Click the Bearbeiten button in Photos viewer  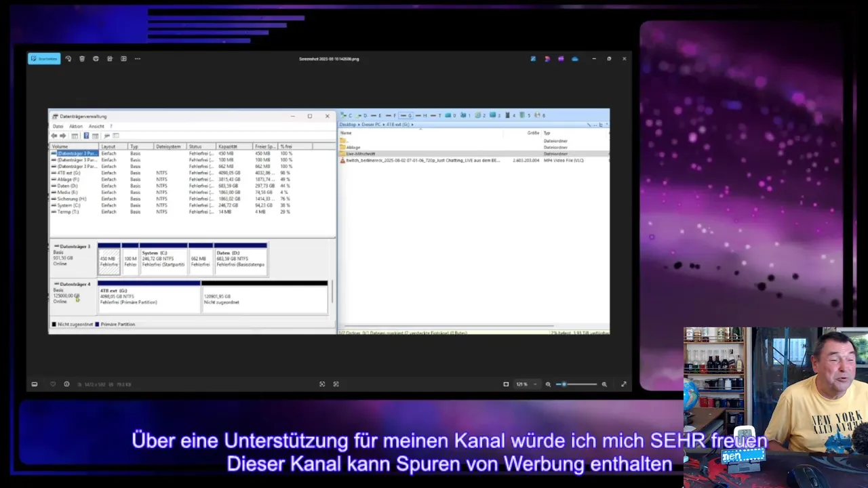click(44, 59)
